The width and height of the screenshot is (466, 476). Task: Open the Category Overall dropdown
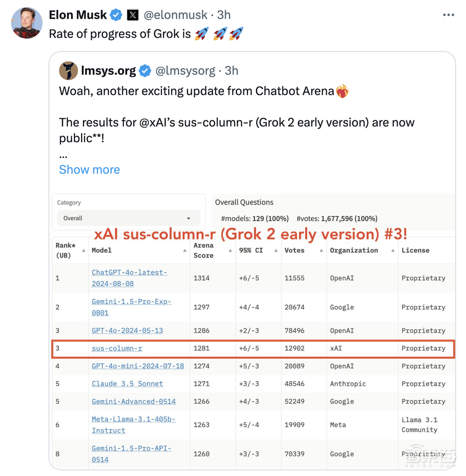[129, 218]
